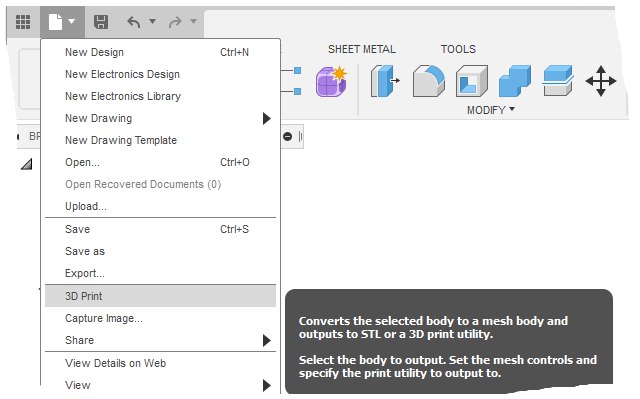The image size is (640, 399).
Task: Expand the MODIFY dropdown
Action: click(491, 110)
